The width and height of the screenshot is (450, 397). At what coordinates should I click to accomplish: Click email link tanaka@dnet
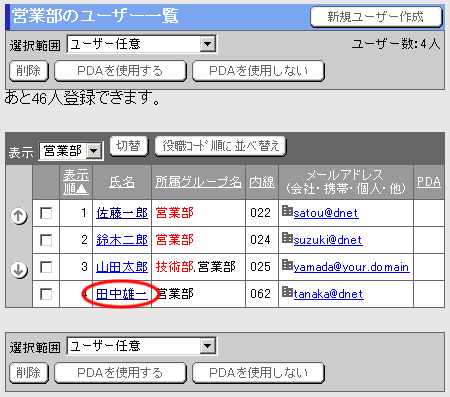[329, 294]
